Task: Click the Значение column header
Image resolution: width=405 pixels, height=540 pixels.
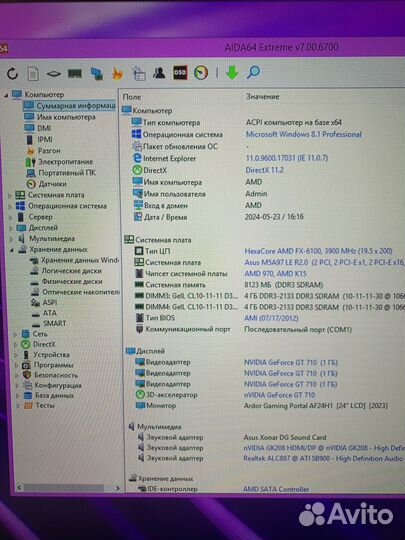Action: 262,96
